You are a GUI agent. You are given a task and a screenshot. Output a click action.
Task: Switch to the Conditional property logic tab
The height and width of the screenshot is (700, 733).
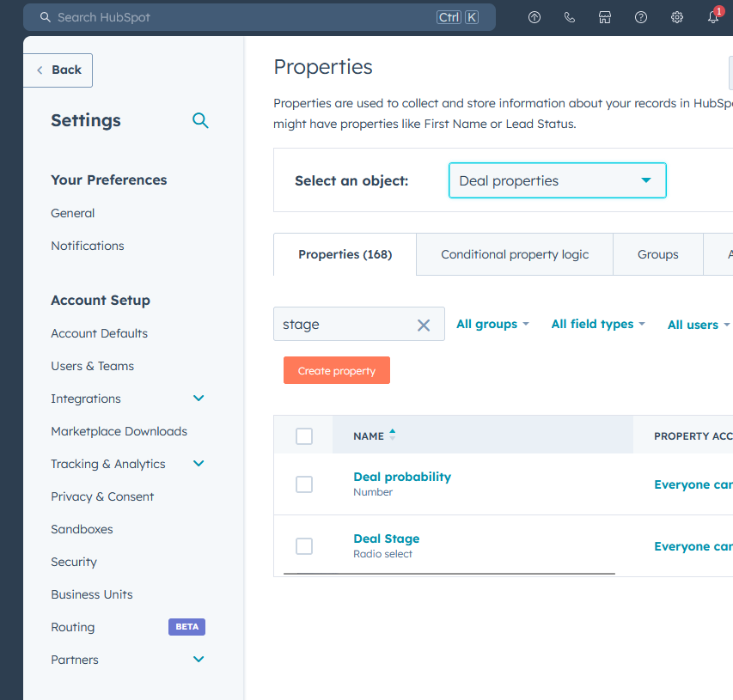(x=514, y=254)
